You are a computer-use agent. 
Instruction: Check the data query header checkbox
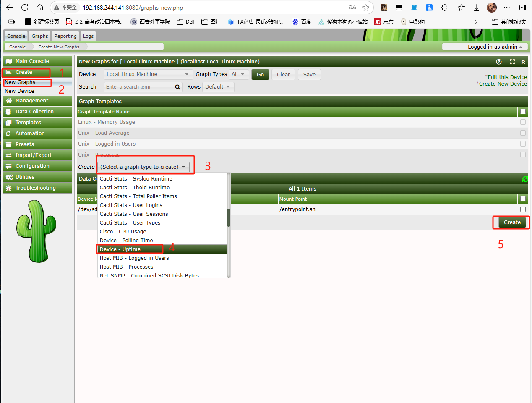[x=523, y=199]
